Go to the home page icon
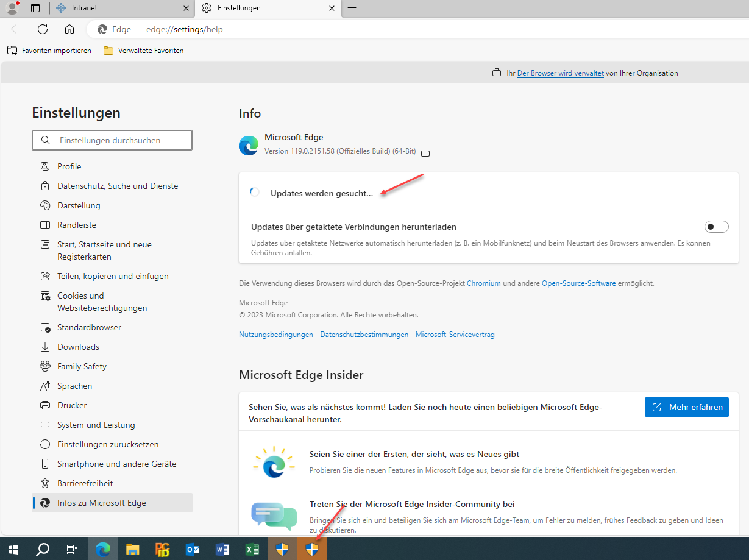This screenshot has height=560, width=749. pyautogui.click(x=69, y=29)
